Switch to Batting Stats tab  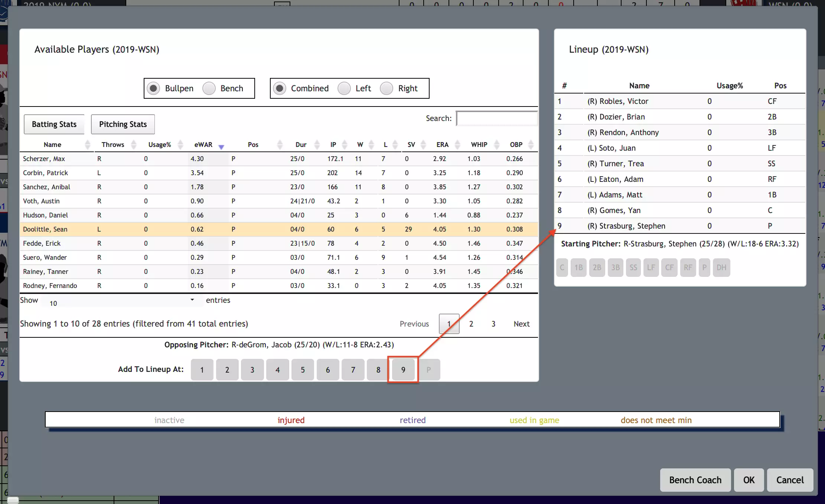[x=54, y=124]
